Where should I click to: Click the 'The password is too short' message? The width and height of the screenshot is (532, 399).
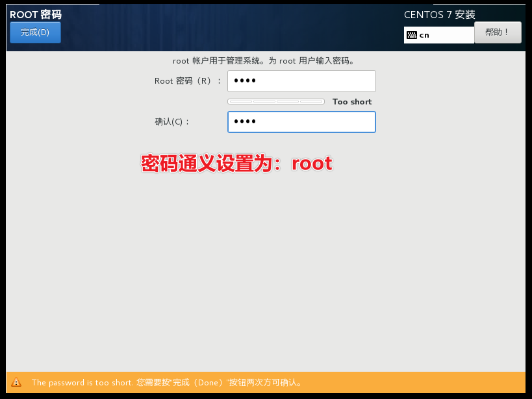(x=166, y=382)
